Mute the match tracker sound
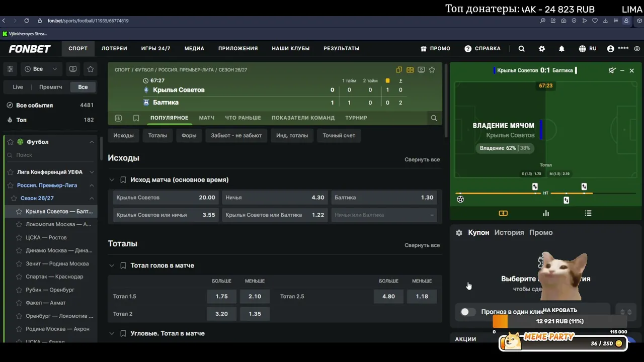The image size is (644, 362). (612, 70)
